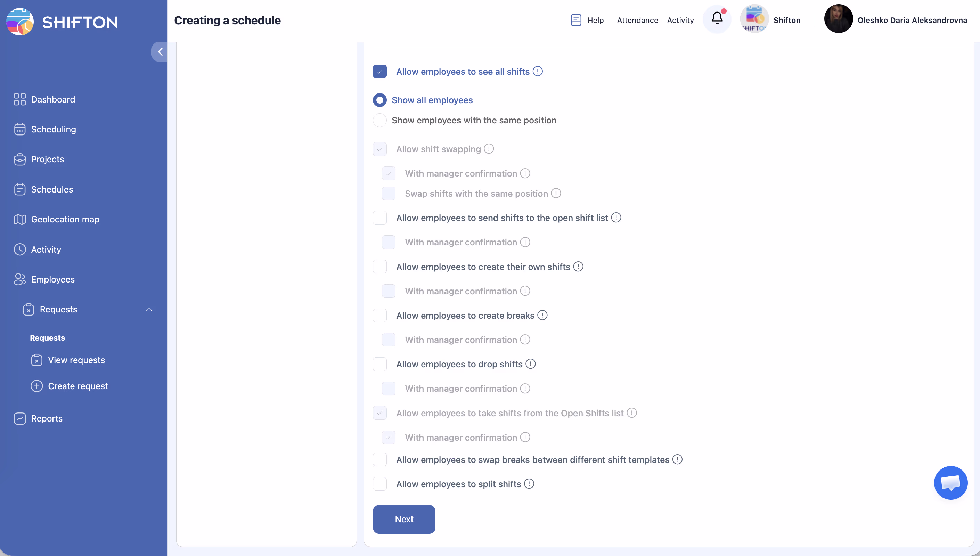The height and width of the screenshot is (556, 980).
Task: Open the notifications bell
Action: [717, 19]
